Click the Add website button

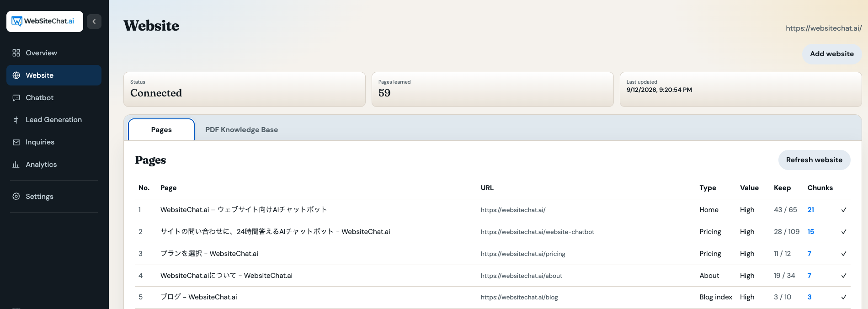(x=832, y=54)
